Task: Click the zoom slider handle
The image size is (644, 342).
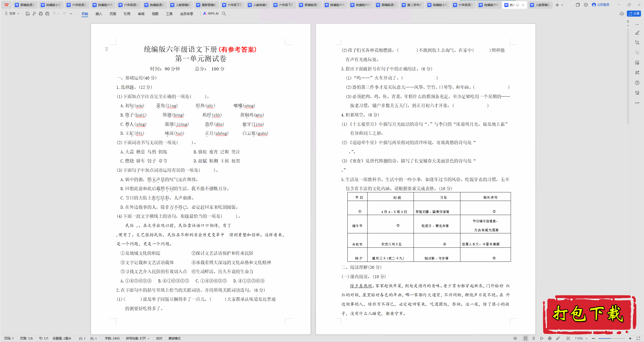Action: click(x=612, y=338)
